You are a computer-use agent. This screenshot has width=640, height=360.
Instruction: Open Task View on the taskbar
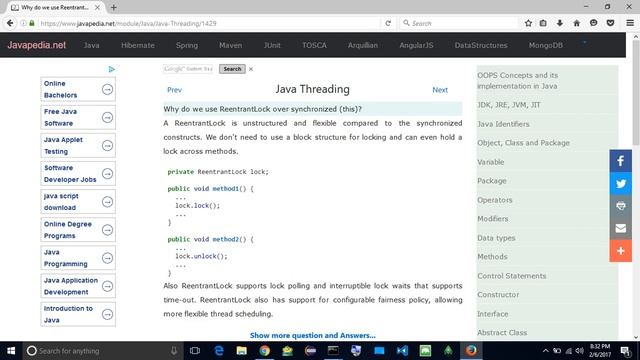195,351
